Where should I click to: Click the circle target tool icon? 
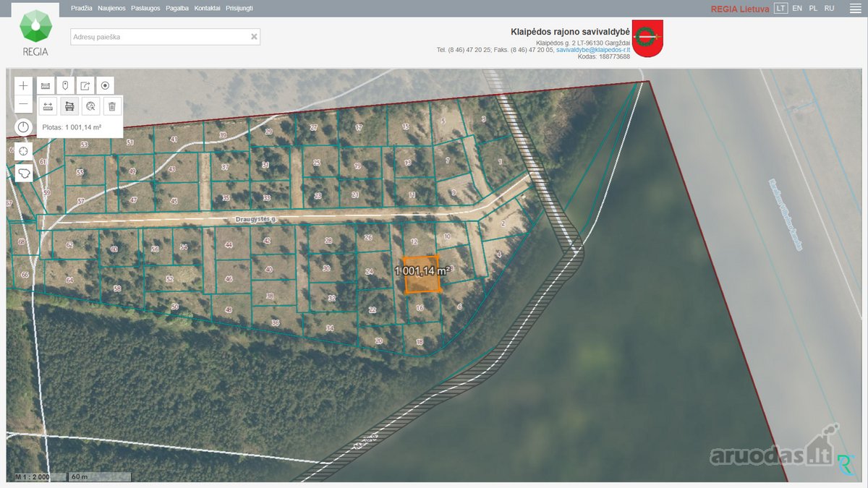[106, 85]
